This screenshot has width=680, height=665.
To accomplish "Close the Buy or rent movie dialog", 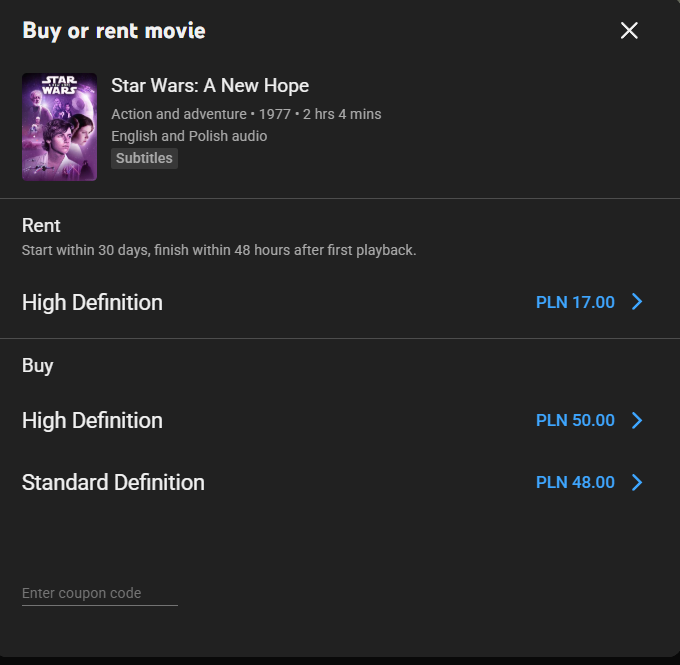I will click(x=629, y=31).
